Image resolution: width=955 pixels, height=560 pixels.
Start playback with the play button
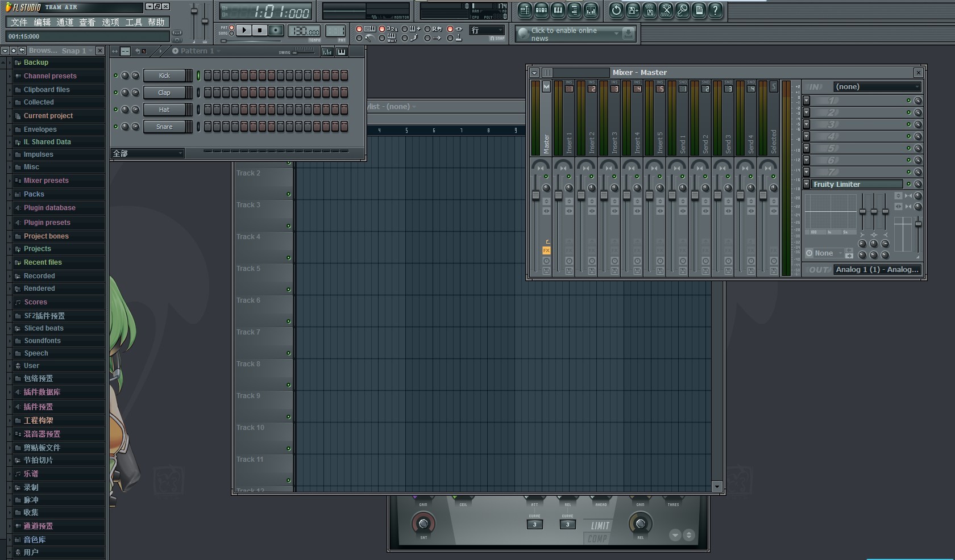(x=243, y=30)
